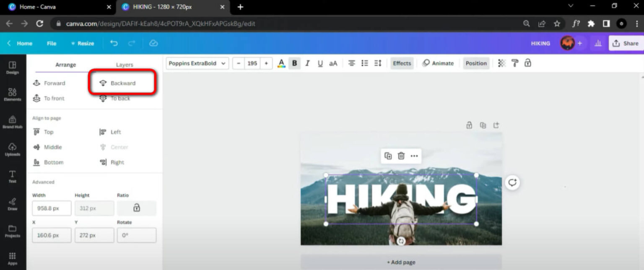This screenshot has height=270, width=644.
Task: Align element to Middle of page
Action: [47, 147]
